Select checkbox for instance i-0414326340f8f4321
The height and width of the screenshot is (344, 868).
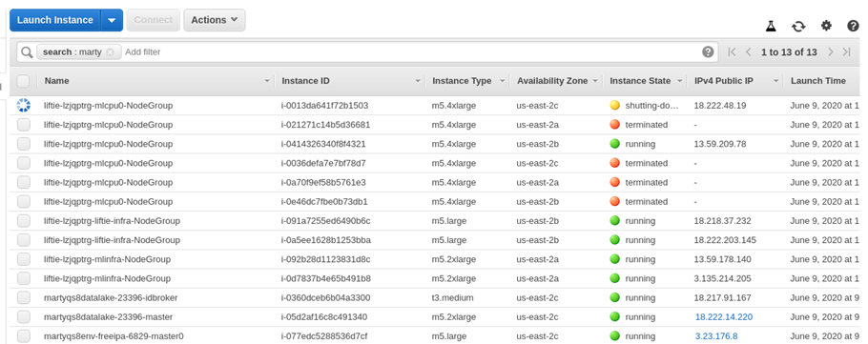coord(23,144)
